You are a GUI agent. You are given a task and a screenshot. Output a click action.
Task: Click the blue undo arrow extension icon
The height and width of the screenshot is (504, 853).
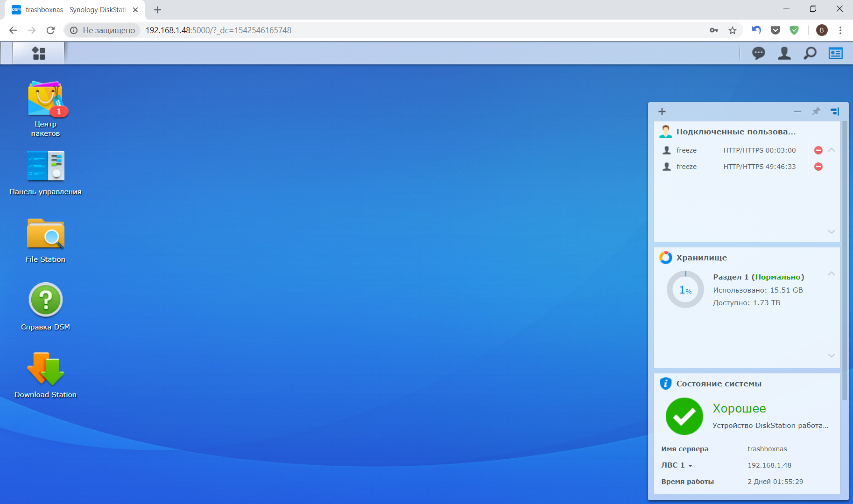[756, 30]
